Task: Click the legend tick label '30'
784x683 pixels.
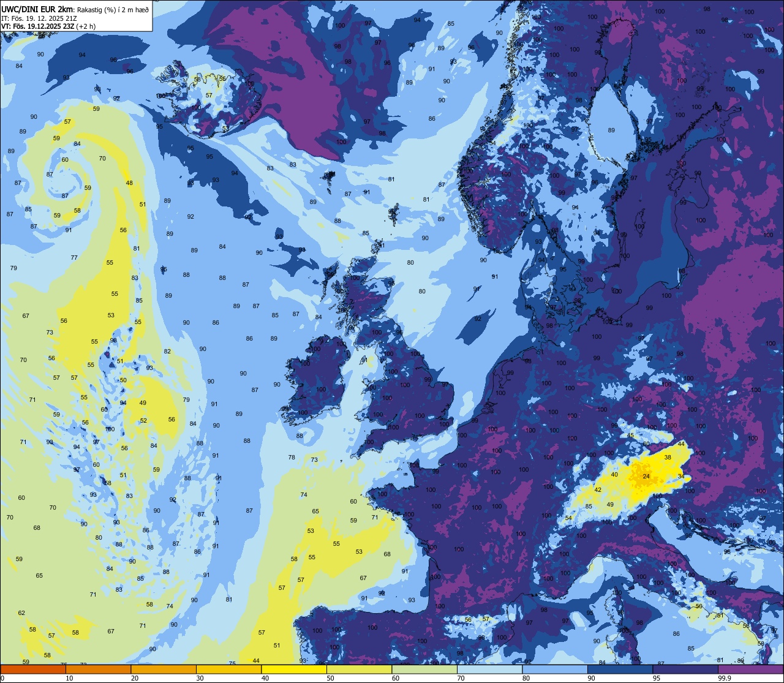Action: coord(200,678)
